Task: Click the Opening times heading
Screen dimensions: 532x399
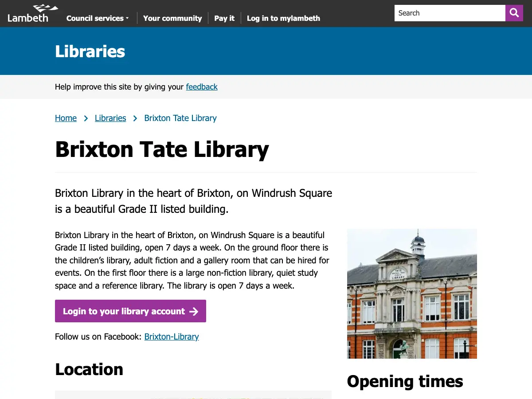Action: pos(405,381)
